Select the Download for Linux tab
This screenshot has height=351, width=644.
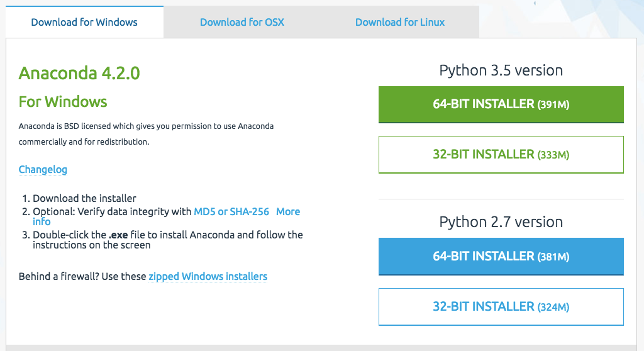coord(400,22)
